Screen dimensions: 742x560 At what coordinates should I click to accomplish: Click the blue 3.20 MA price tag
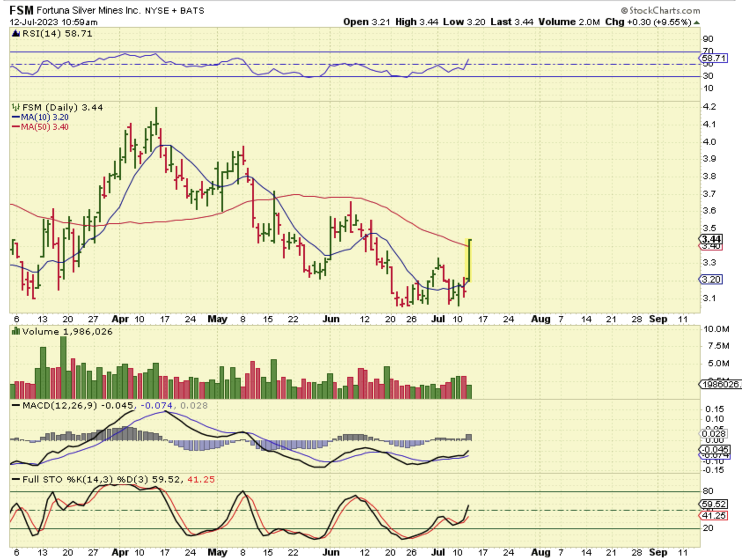click(711, 280)
